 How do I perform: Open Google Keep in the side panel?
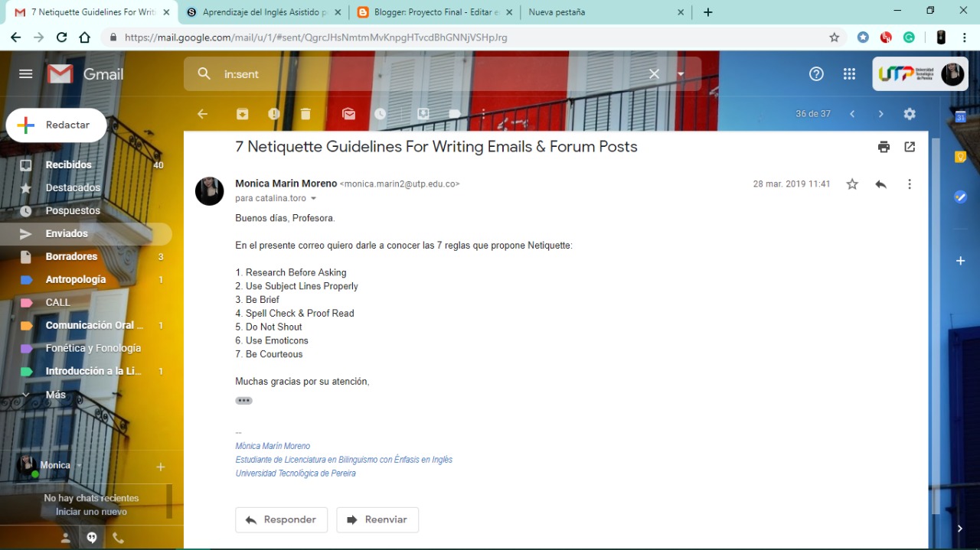pyautogui.click(x=960, y=156)
